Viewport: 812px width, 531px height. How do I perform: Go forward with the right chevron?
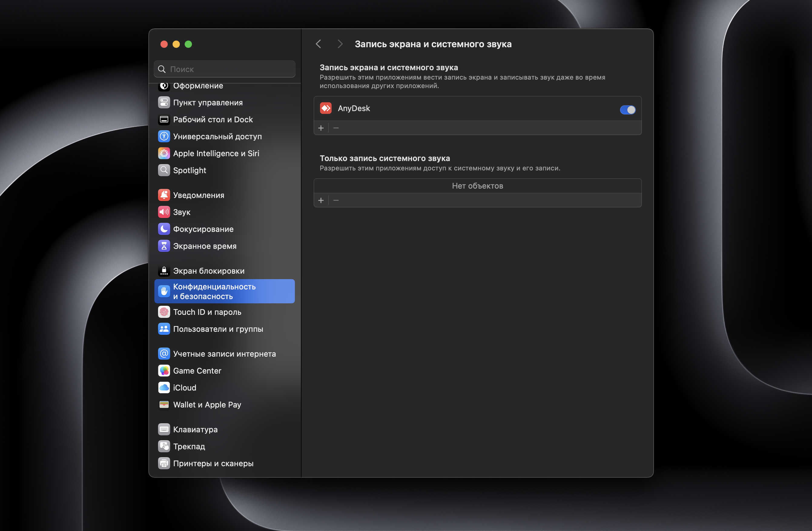click(x=340, y=44)
